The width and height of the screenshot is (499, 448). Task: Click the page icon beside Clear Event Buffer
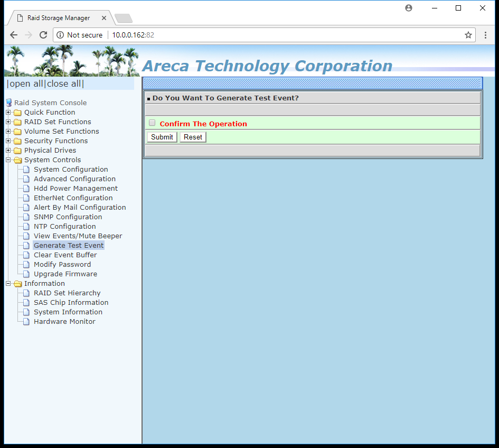[26, 255]
